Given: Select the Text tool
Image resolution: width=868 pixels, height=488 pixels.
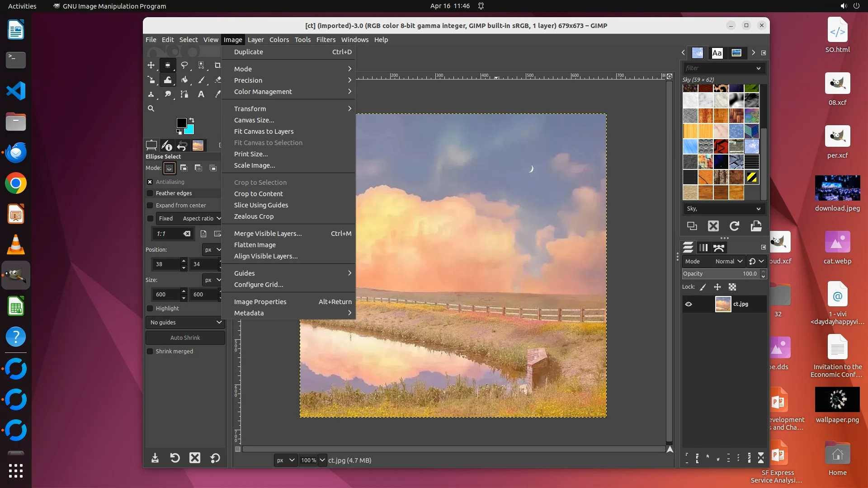Looking at the screenshot, I should point(201,94).
